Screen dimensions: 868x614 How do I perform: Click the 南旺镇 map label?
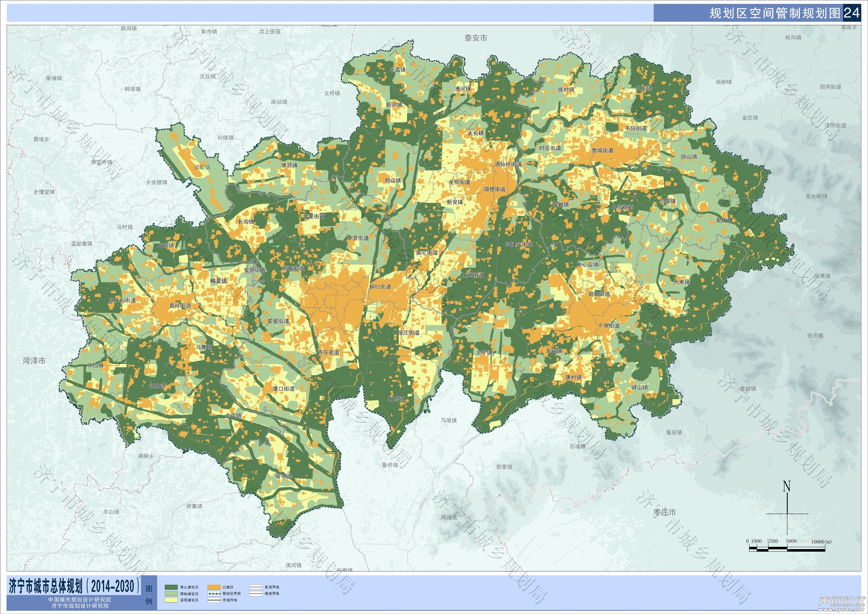point(202,167)
